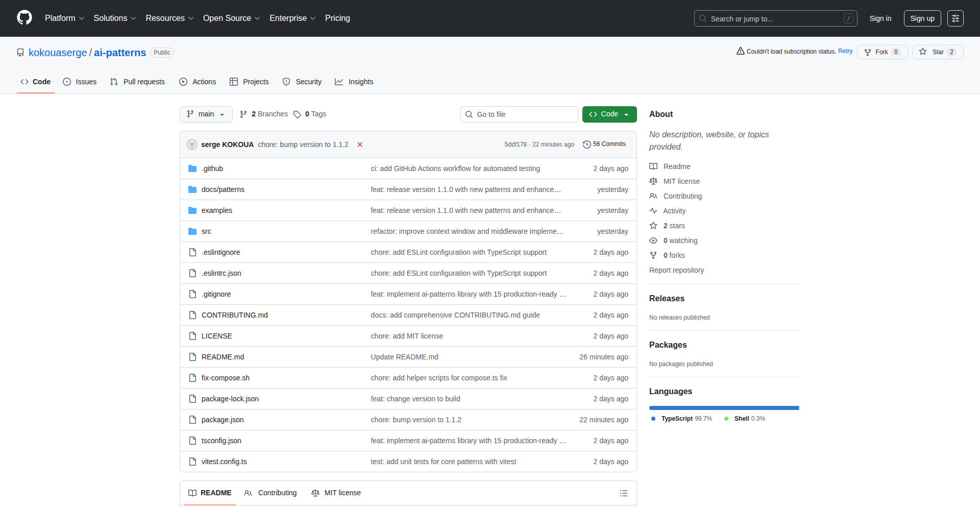Expand the Platform menu in header
The height and width of the screenshot is (507, 980).
pos(64,18)
